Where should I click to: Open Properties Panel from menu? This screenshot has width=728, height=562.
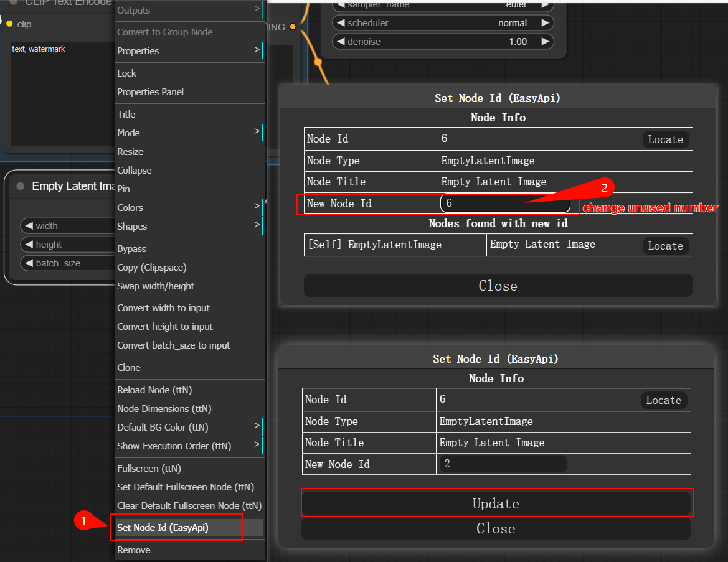tap(189, 92)
